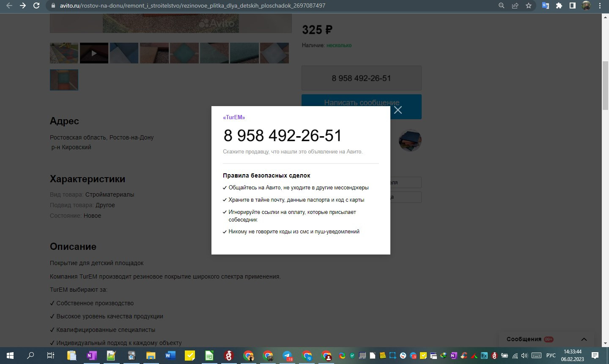Open the seller avatar image
The image size is (609, 364).
410,140
